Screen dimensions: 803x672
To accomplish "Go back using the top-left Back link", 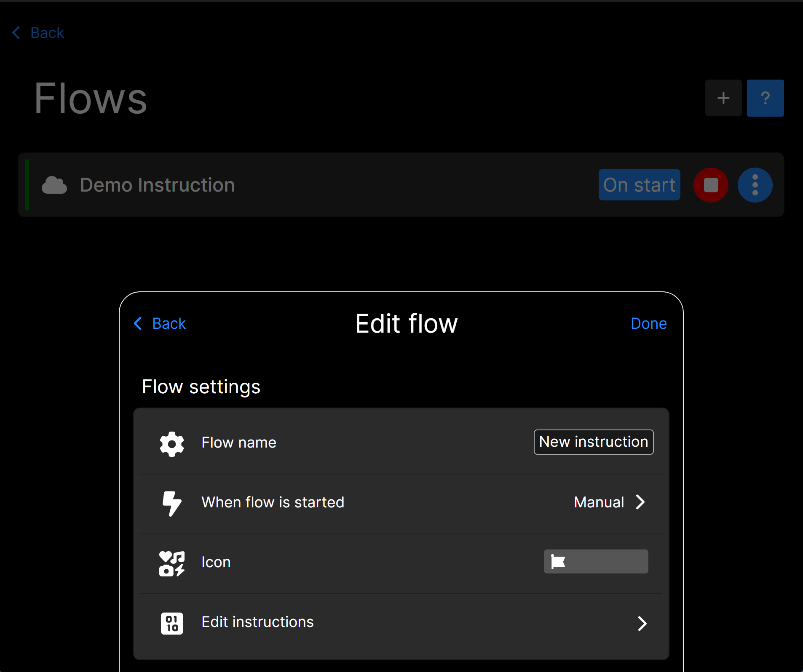I will [38, 33].
